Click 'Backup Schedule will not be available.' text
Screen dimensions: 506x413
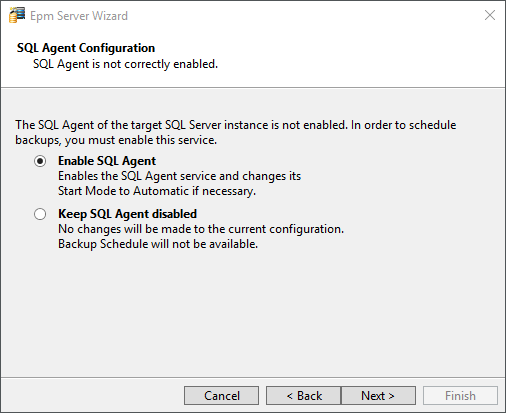click(x=158, y=244)
